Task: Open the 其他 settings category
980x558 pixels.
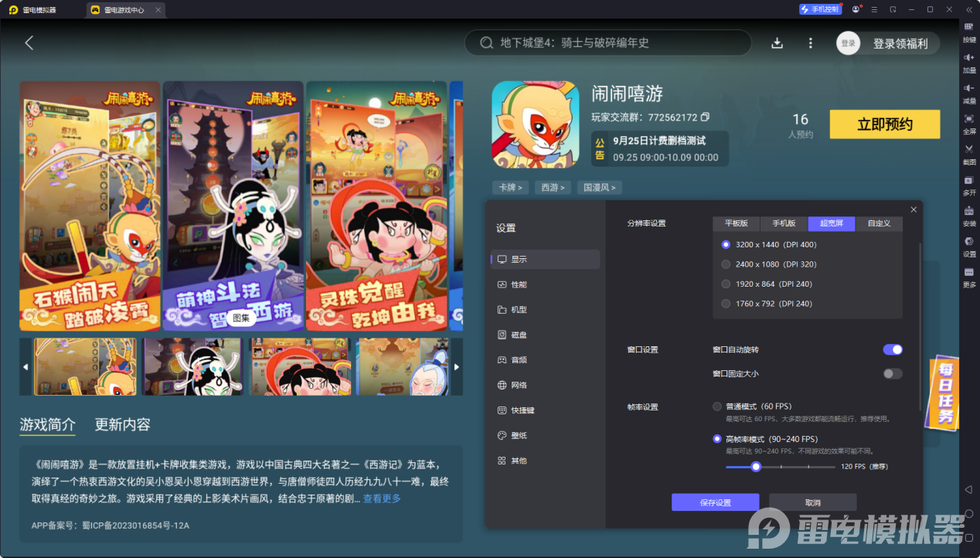Action: coord(546,461)
